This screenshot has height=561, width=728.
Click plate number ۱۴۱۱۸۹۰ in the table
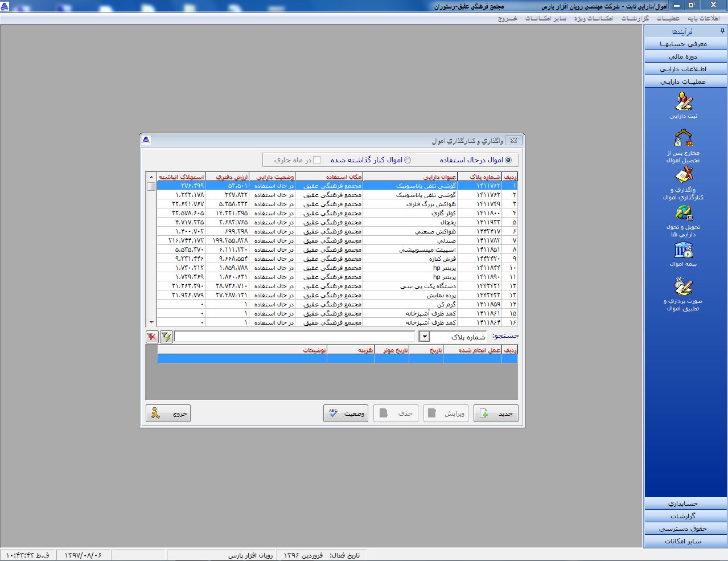pos(488,277)
